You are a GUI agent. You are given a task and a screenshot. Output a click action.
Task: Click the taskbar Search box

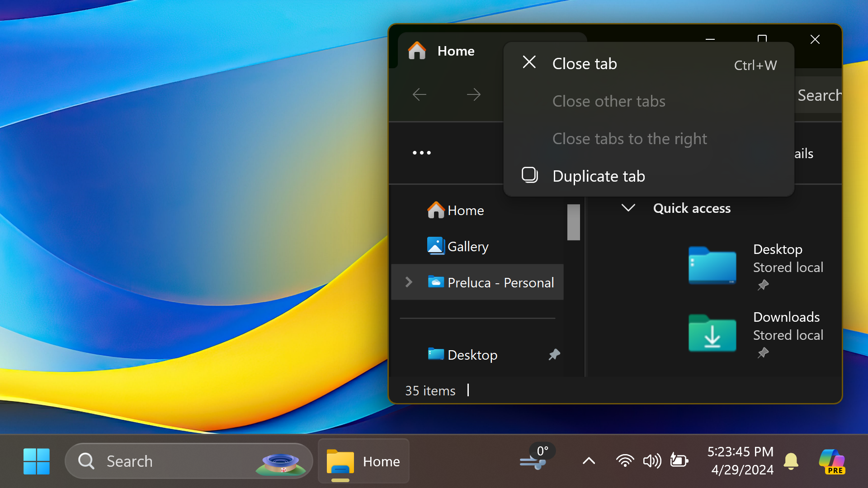coord(189,461)
